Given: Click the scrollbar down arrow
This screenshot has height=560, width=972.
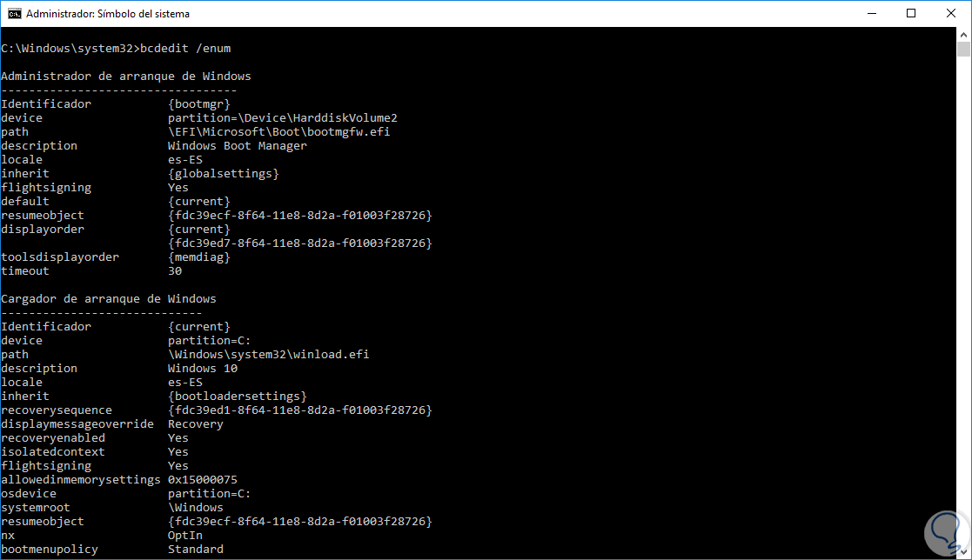Looking at the screenshot, I should [963, 552].
